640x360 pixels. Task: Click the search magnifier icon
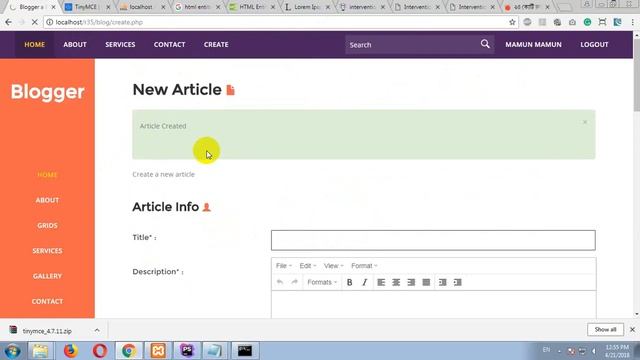point(485,44)
